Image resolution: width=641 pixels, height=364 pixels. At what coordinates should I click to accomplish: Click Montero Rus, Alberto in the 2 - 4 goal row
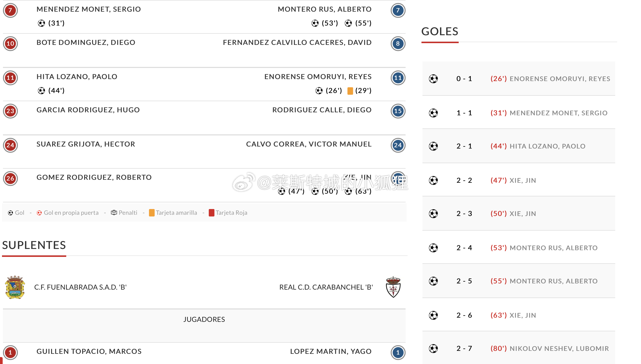point(553,248)
